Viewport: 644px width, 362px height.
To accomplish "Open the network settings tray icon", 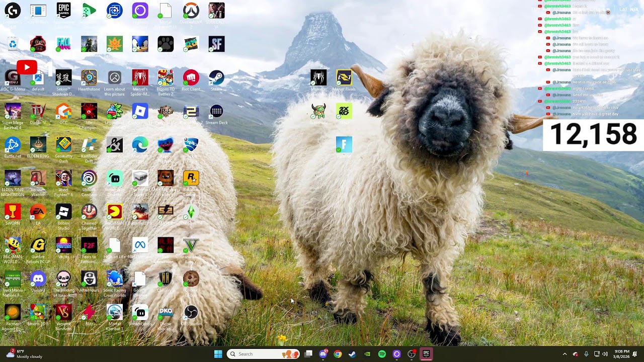I will click(597, 354).
